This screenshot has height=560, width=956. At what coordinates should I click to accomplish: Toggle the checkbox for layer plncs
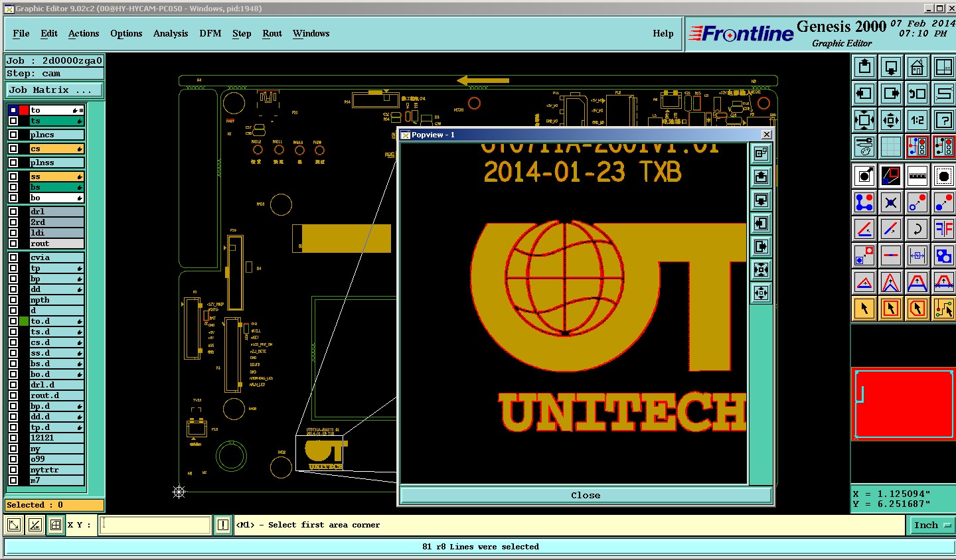point(13,135)
